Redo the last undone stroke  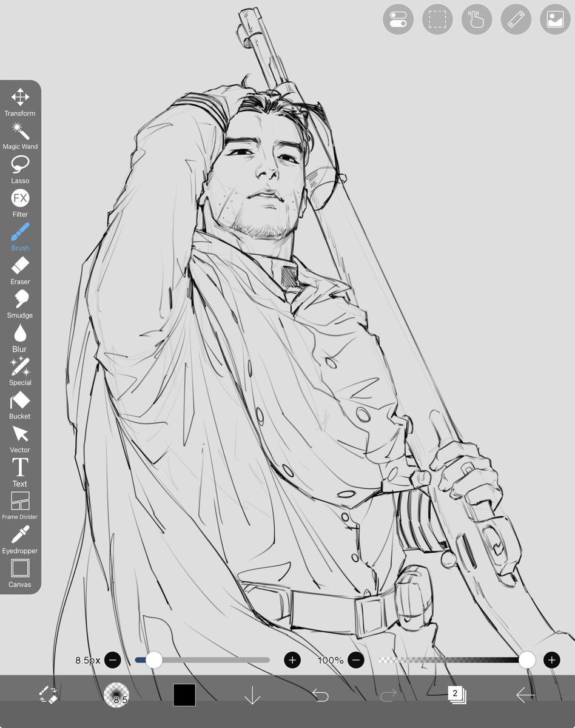tap(388, 695)
